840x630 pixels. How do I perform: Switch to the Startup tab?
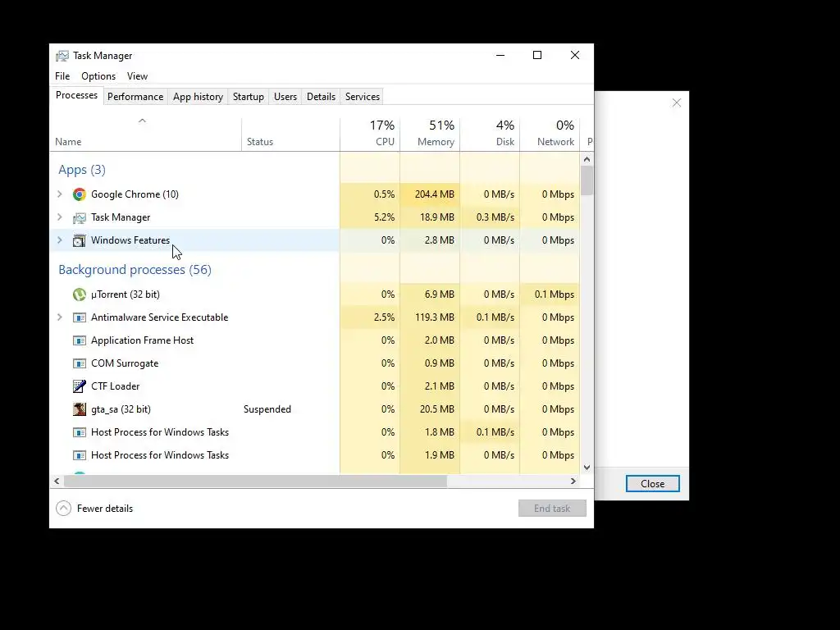tap(248, 97)
